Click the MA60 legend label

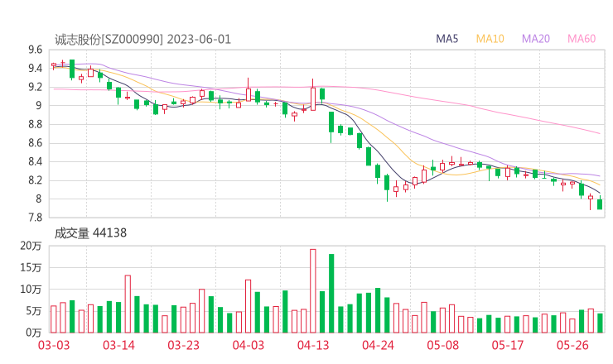(x=582, y=39)
